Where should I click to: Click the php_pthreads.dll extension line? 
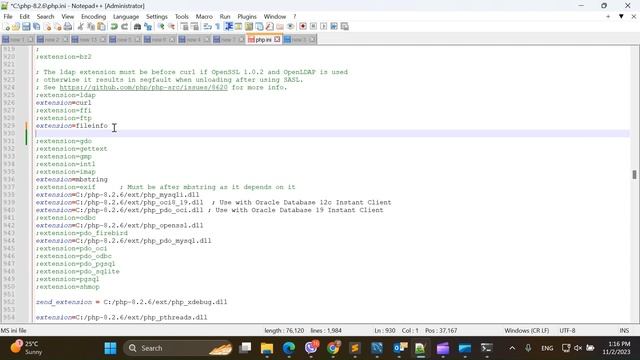(x=121, y=317)
